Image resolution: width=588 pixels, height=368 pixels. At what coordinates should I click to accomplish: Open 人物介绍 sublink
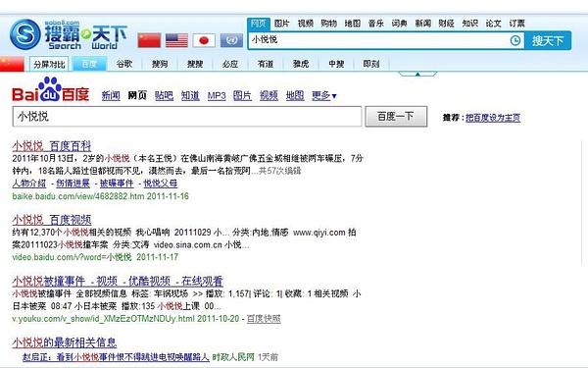pos(28,184)
